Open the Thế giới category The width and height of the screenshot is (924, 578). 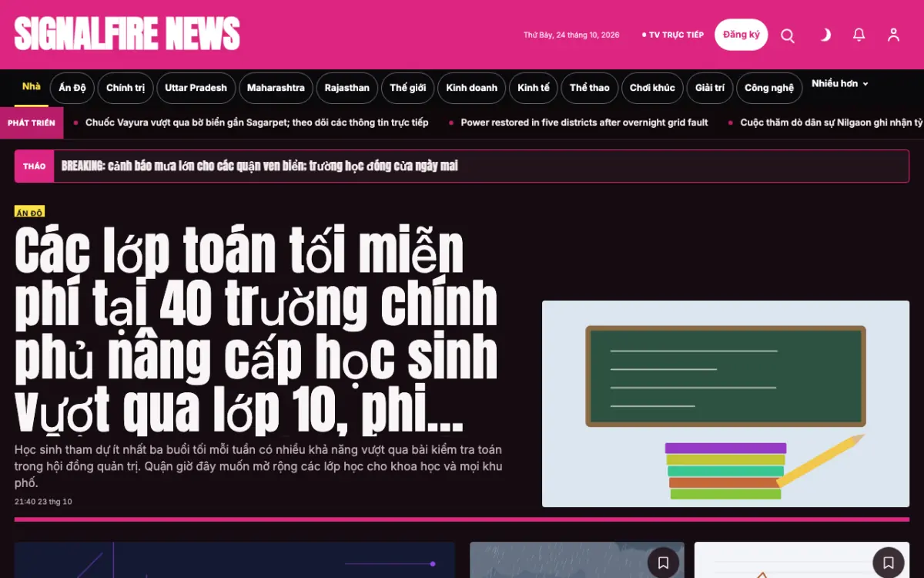(408, 88)
